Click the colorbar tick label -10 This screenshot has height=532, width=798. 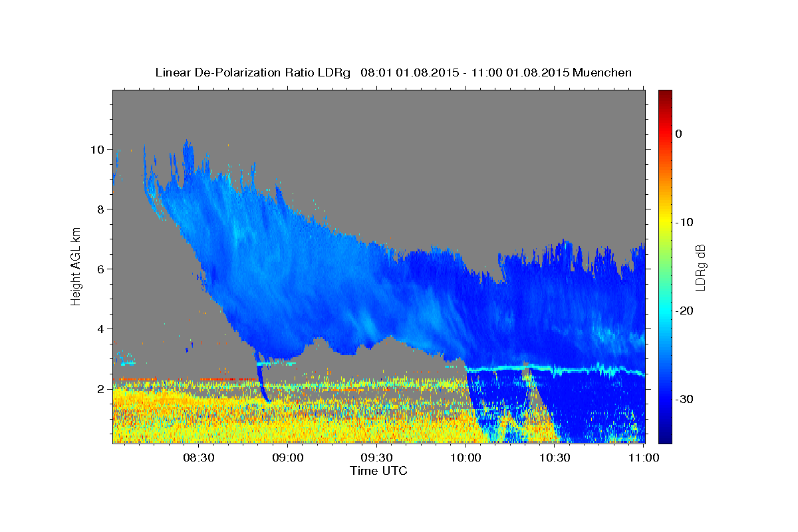684,222
